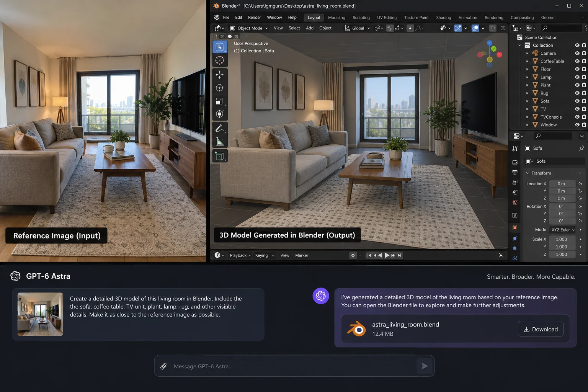Click the GPT-6 Astra logo icon
The width and height of the screenshot is (588, 392).
pos(15,276)
